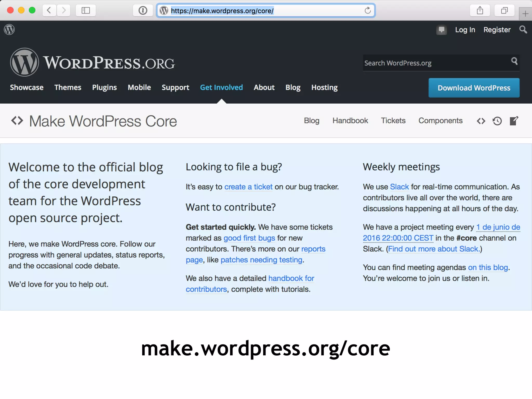532x399 pixels.
Task: Click the Looking to file a bug? heading
Action: (234, 167)
